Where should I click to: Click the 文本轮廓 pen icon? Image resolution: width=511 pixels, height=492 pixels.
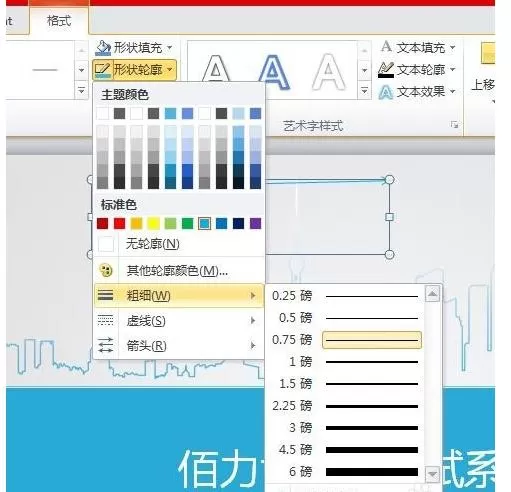click(x=386, y=69)
